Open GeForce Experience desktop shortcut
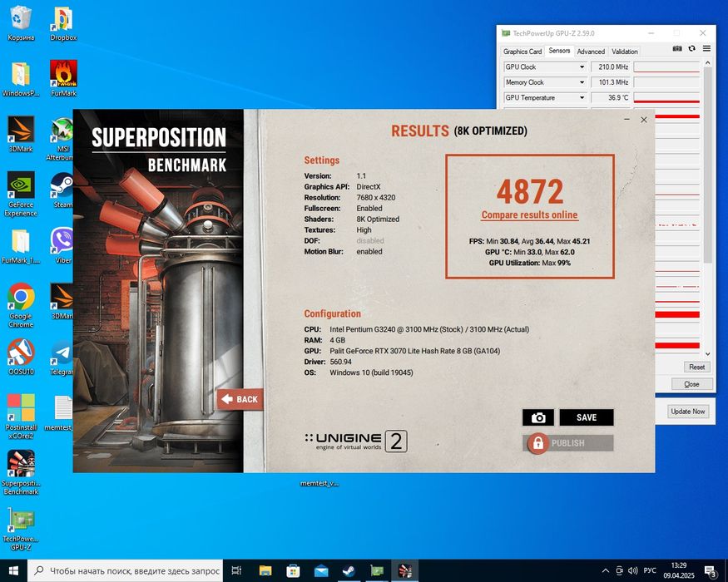 tap(21, 194)
